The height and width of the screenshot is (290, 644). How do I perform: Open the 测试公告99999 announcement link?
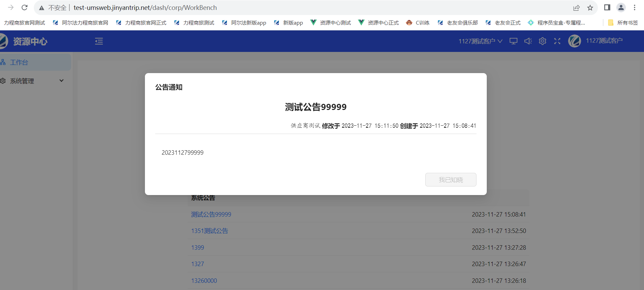click(211, 215)
